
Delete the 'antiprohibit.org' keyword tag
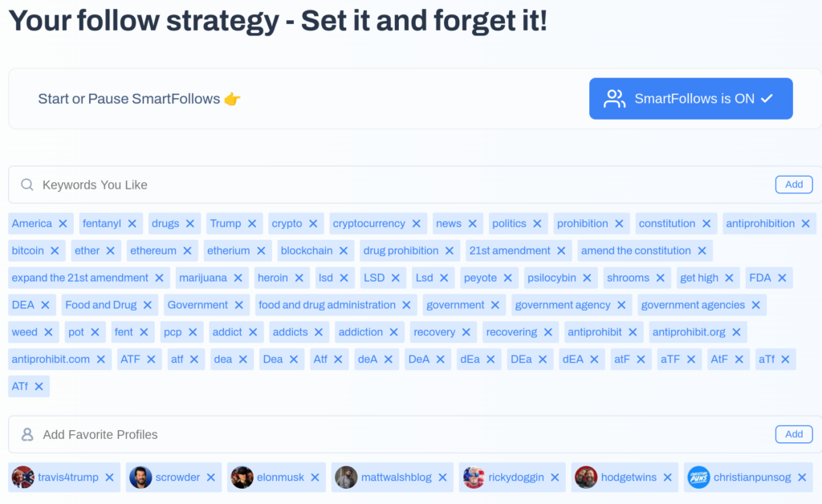(x=736, y=332)
